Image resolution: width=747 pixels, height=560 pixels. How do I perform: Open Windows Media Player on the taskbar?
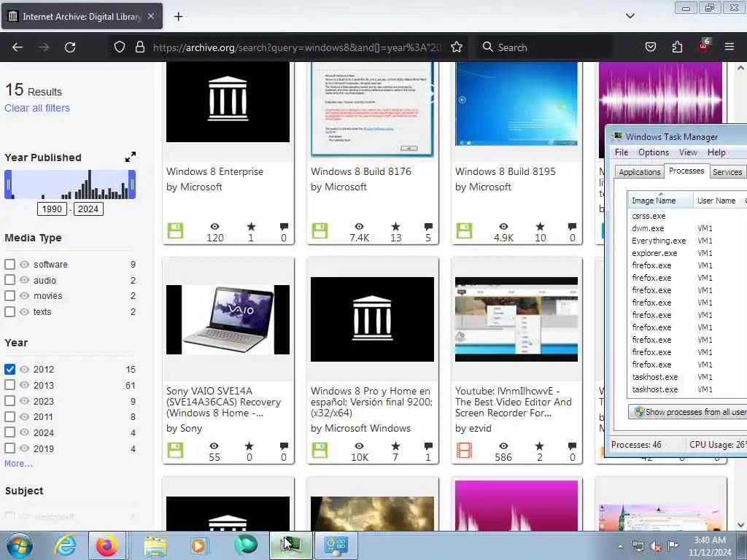click(198, 545)
